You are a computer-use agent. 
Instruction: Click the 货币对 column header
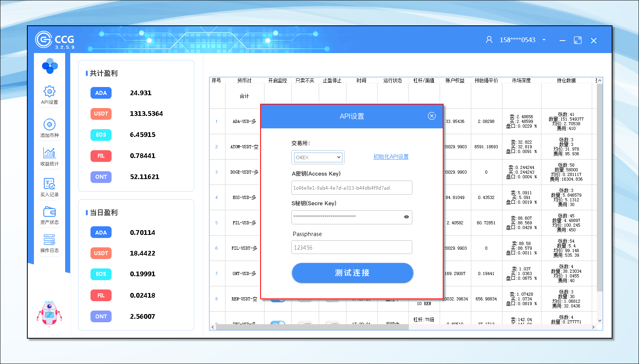click(x=244, y=80)
